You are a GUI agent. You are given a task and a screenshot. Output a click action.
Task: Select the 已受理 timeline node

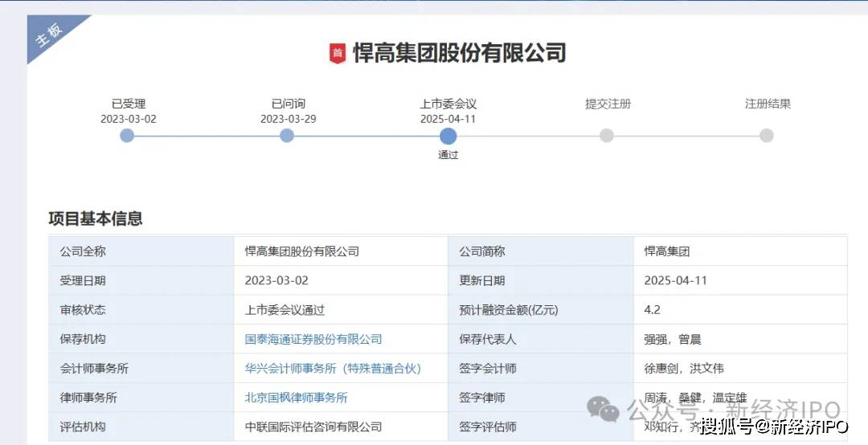click(x=127, y=136)
